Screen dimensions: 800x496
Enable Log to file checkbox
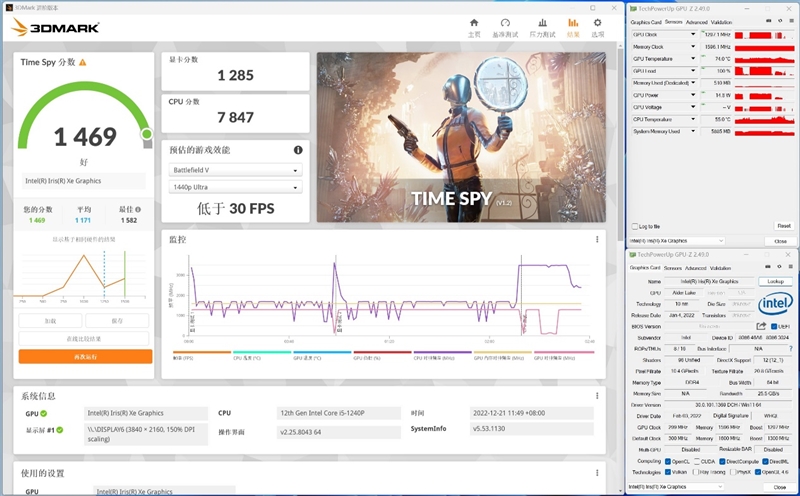[635, 226]
